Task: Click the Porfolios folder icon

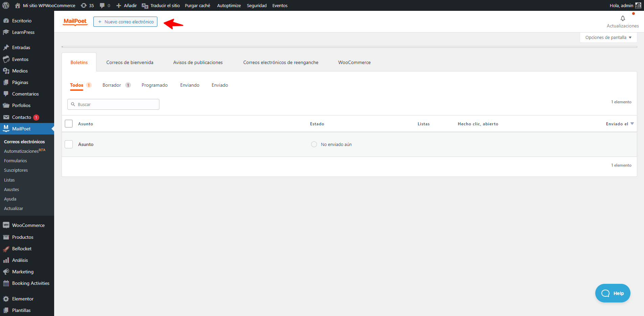Action: click(6, 105)
